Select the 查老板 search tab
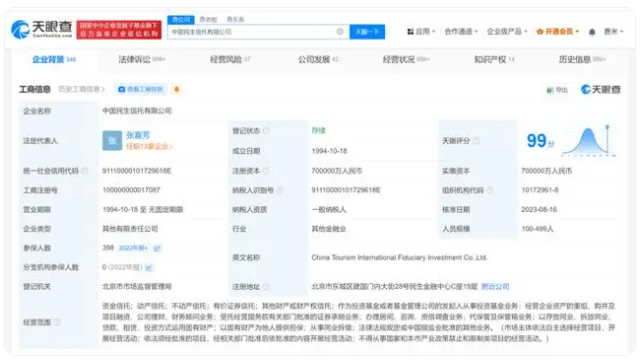This screenshot has height=362, width=643. [x=208, y=19]
